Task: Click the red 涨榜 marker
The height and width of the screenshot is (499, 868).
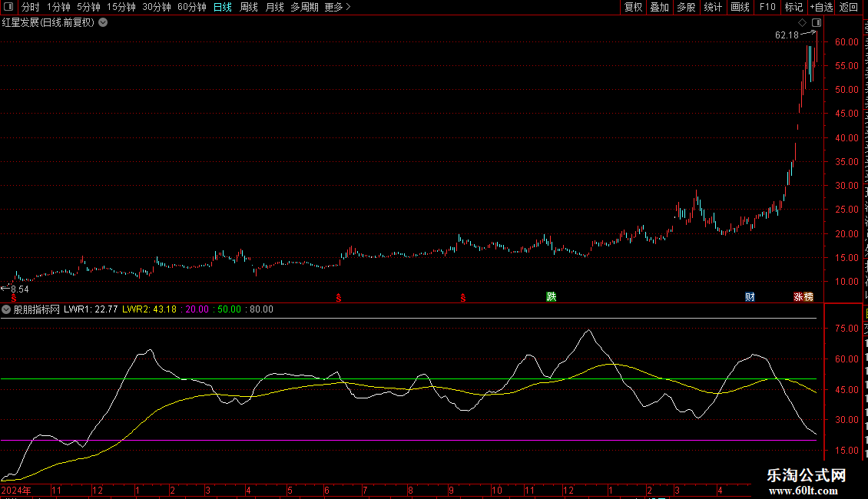Action: coord(803,297)
